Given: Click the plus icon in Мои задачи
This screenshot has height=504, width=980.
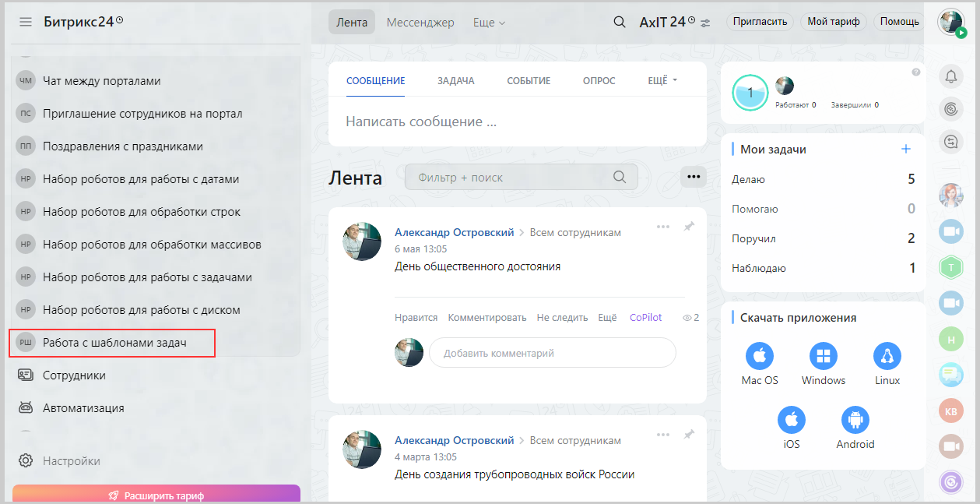Looking at the screenshot, I should click(905, 149).
